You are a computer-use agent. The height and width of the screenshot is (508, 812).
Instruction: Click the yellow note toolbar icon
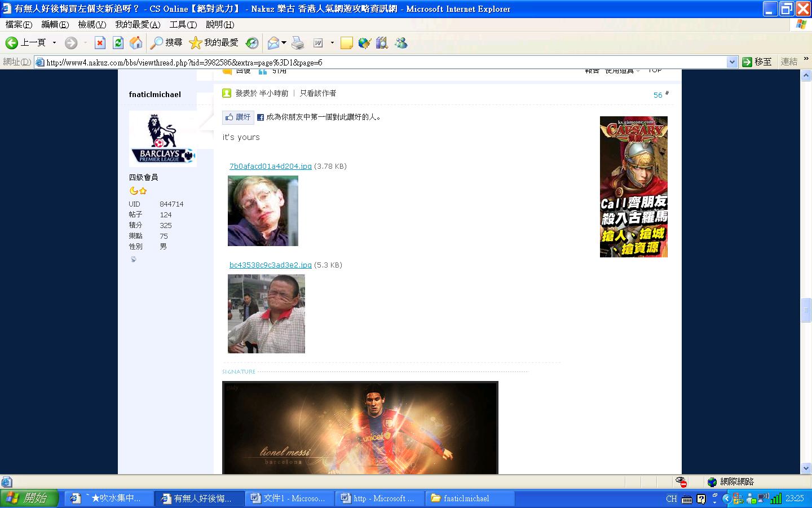(x=347, y=43)
